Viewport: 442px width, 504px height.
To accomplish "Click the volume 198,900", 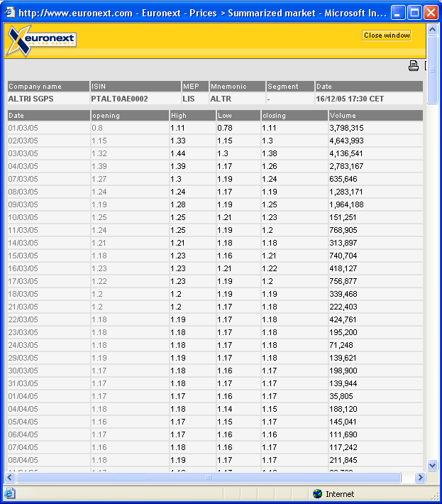I will tap(343, 371).
